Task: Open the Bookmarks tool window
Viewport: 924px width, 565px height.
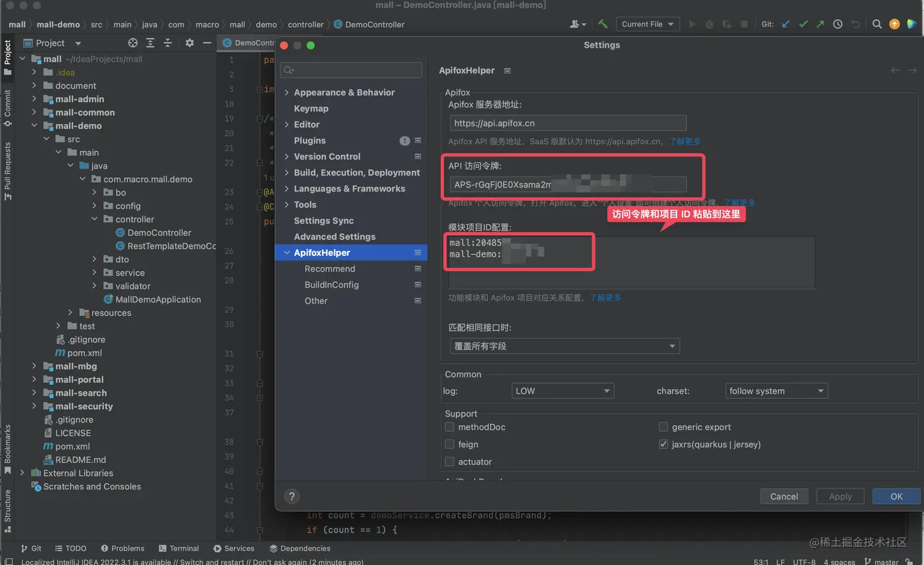Action: tap(7, 449)
